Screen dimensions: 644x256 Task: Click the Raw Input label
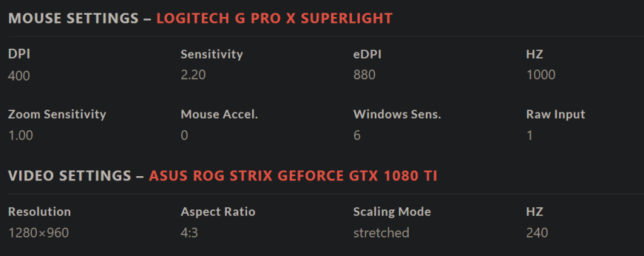coord(555,115)
